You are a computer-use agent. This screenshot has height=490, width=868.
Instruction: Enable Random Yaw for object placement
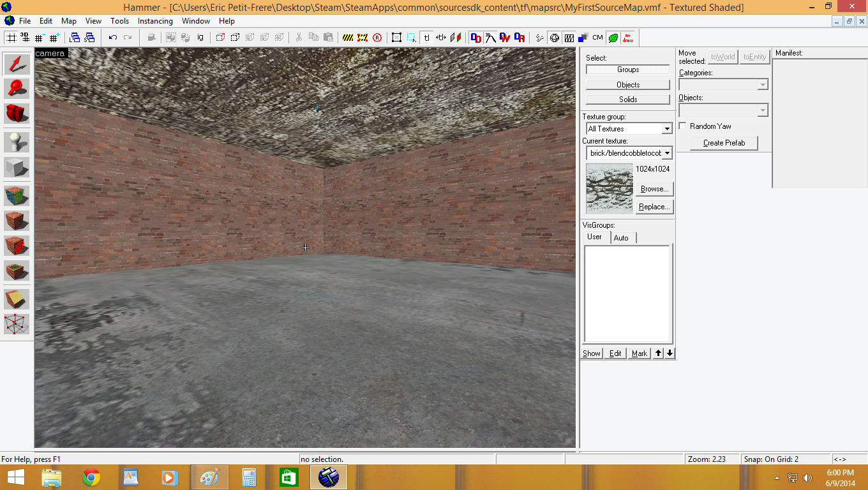coord(682,126)
